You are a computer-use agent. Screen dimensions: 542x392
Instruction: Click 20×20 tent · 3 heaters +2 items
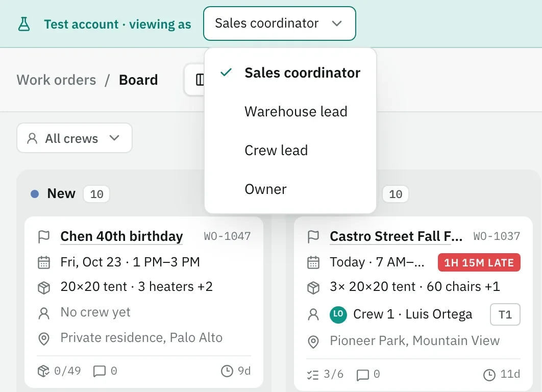point(137,286)
